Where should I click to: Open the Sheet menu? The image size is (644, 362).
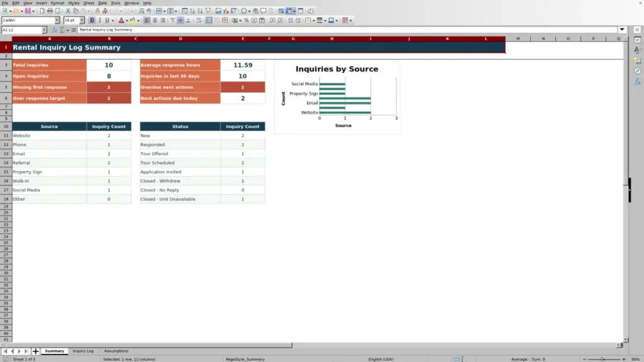pos(89,3)
